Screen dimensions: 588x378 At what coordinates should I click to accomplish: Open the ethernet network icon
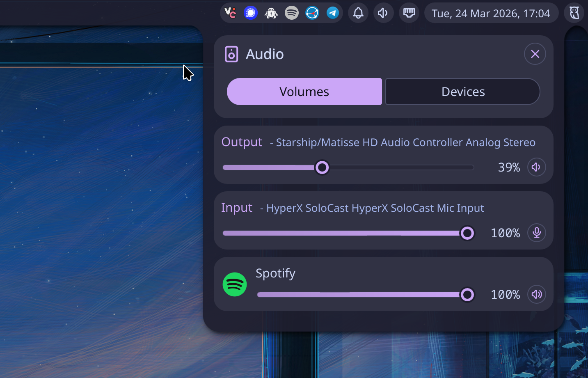click(409, 13)
